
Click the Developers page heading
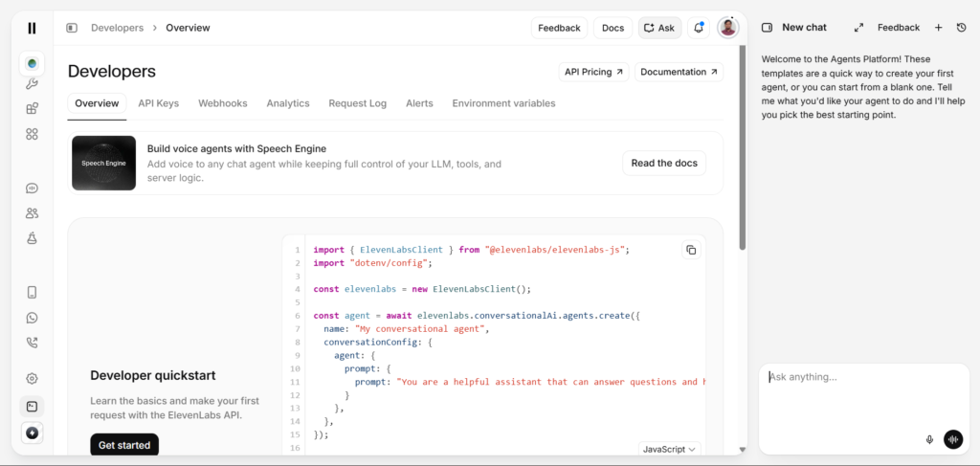[112, 72]
